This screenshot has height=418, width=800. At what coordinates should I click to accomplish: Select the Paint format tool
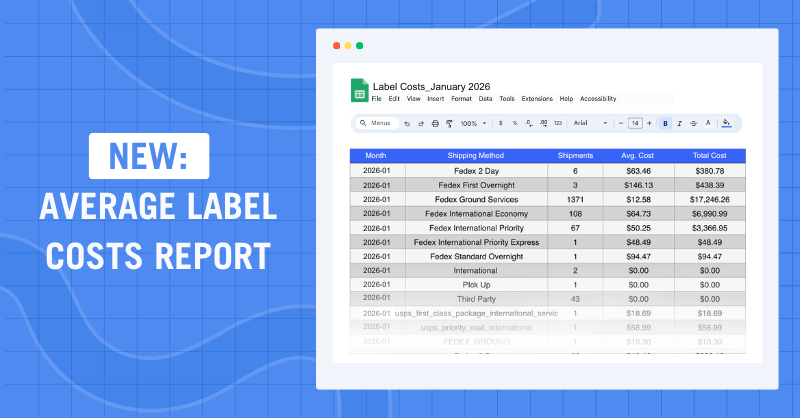tap(449, 123)
